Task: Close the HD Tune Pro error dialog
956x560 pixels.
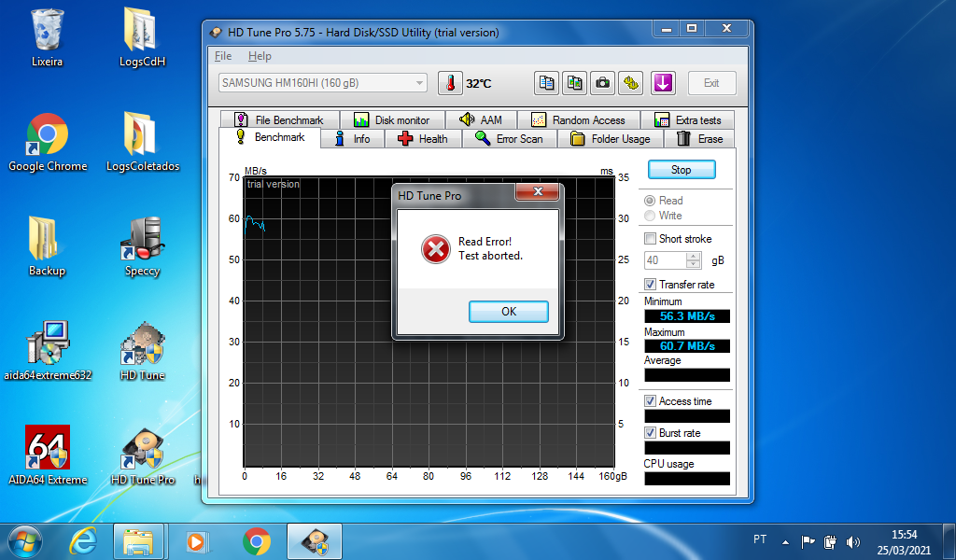Action: click(537, 191)
